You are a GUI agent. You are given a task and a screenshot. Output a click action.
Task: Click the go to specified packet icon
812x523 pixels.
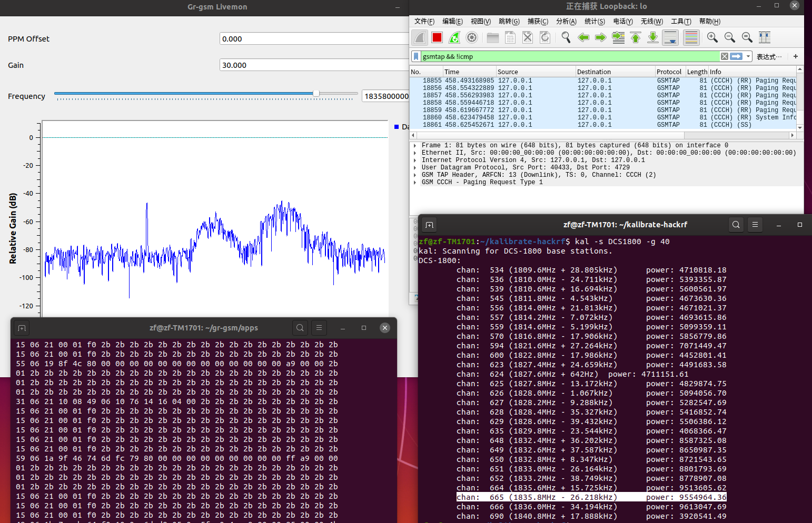point(618,37)
